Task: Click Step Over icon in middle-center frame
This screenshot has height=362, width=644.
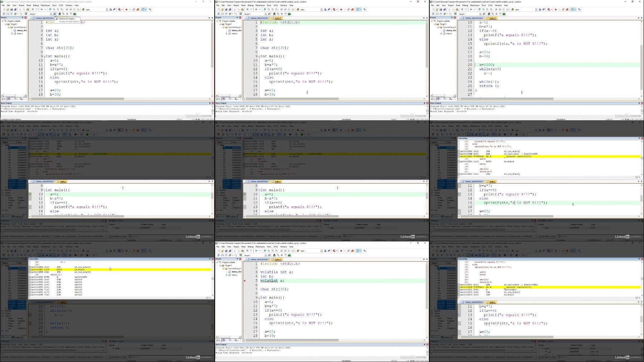Action: click(x=236, y=135)
